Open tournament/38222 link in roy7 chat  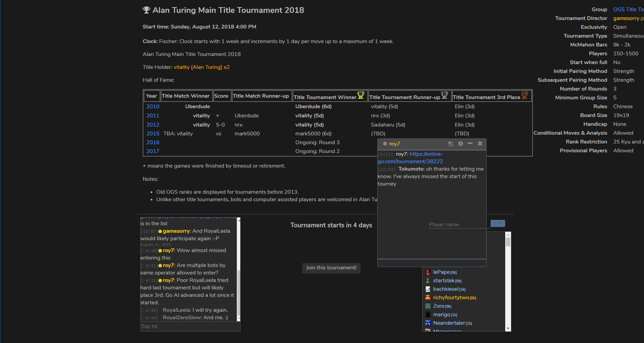[x=410, y=158]
